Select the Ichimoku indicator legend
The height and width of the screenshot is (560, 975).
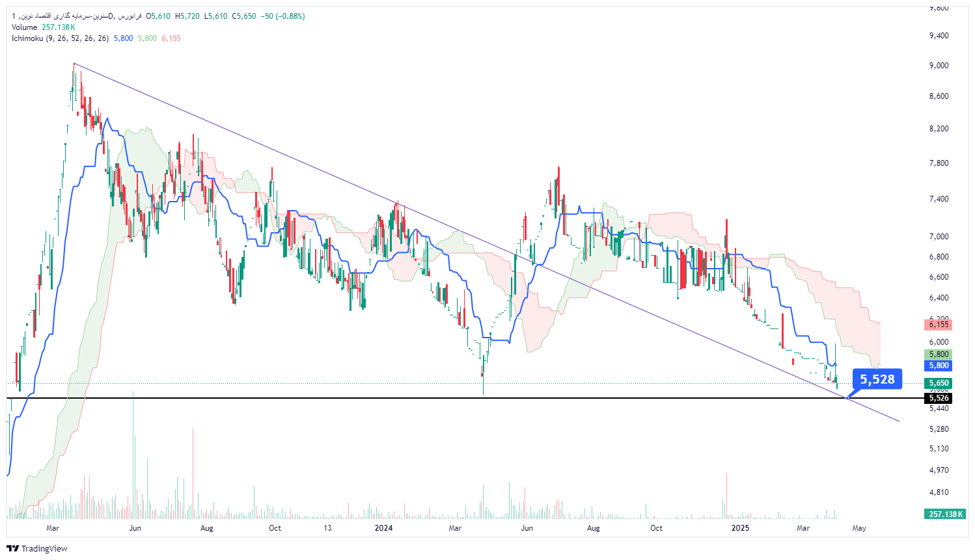[60, 38]
